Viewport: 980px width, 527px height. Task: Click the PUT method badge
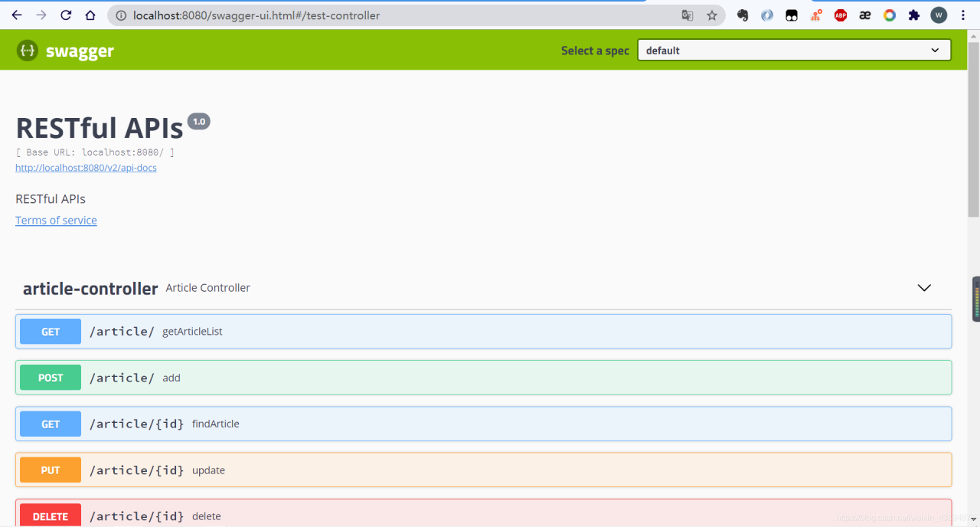pyautogui.click(x=51, y=470)
